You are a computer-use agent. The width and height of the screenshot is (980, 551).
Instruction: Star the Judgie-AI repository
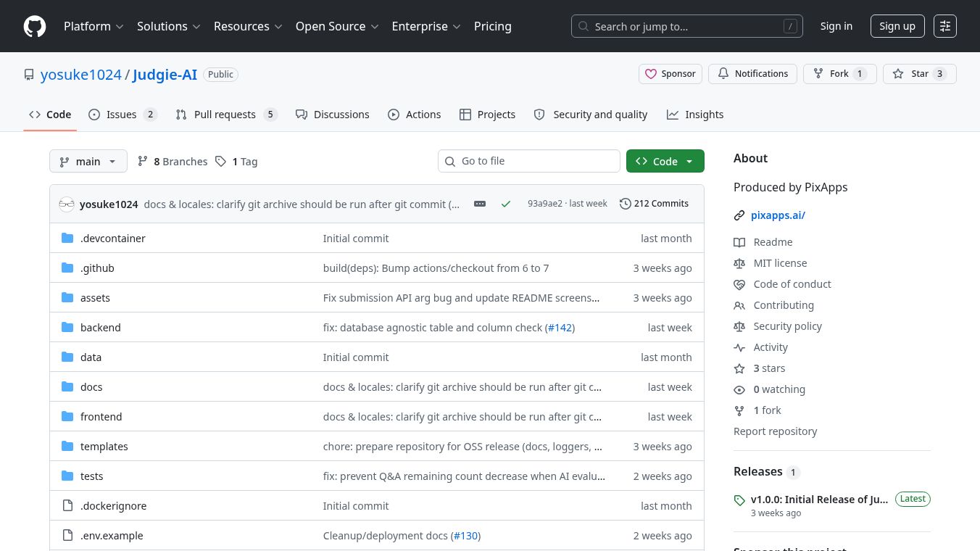pos(919,74)
